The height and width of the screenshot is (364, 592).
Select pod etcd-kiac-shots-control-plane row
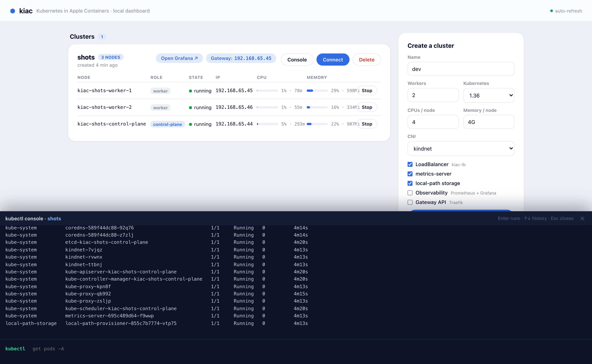[x=157, y=242]
